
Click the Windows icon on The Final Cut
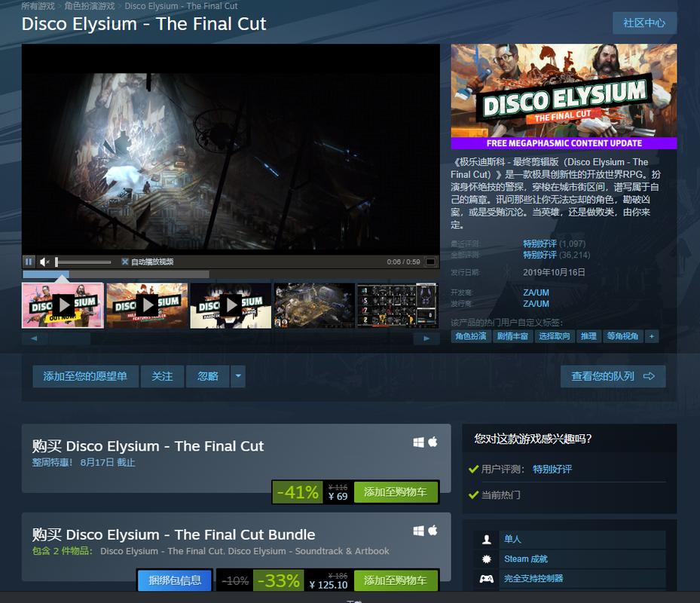click(418, 442)
